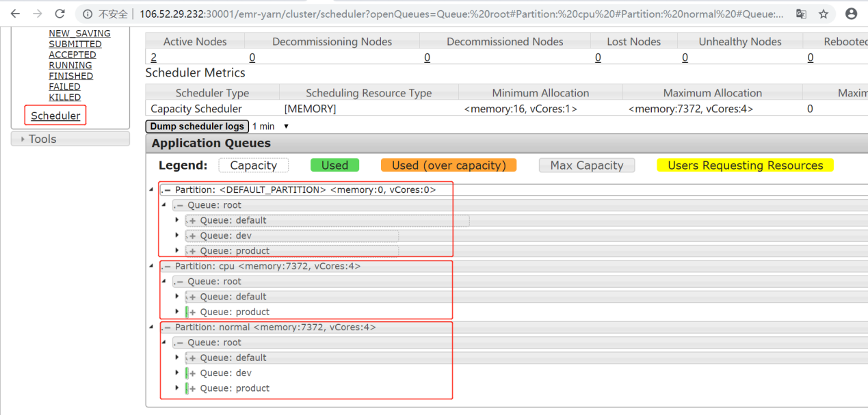
Task: Open the FAILED applications link
Action: (x=64, y=87)
